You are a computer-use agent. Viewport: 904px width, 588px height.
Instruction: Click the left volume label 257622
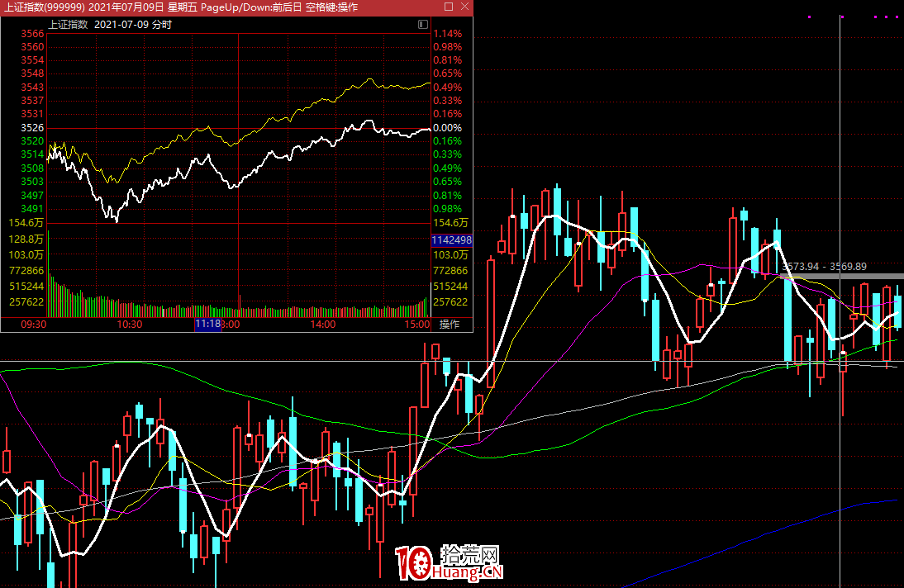coord(26,301)
